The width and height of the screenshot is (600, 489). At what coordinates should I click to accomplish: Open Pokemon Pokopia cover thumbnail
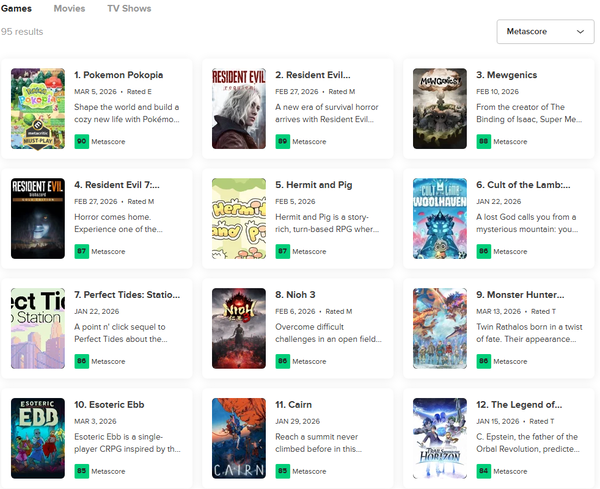[x=38, y=109]
